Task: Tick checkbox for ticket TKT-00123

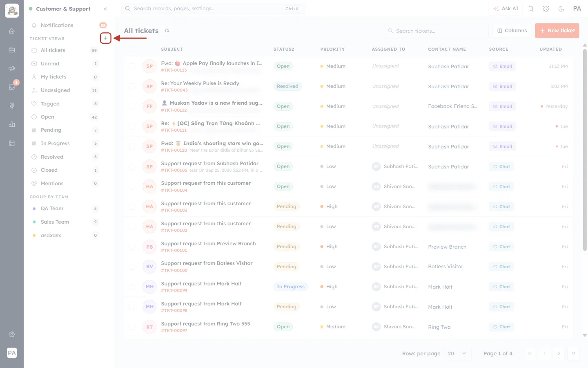Action: [131, 66]
